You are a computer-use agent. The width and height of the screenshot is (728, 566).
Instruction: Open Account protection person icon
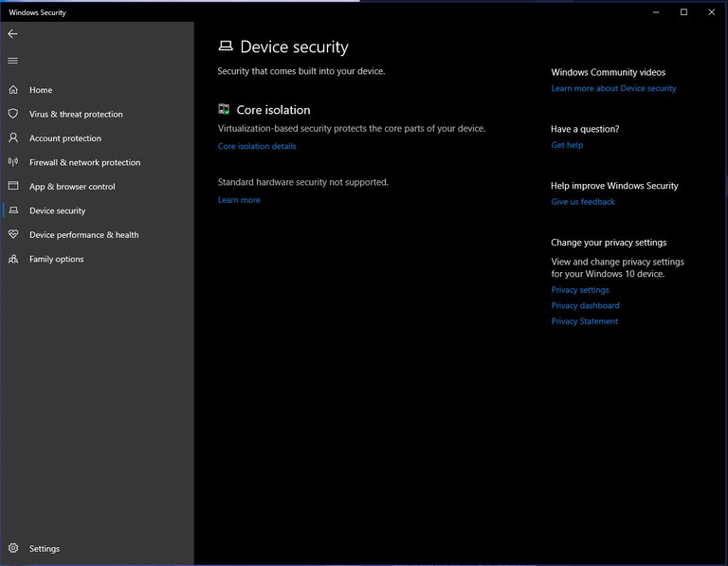click(x=13, y=138)
